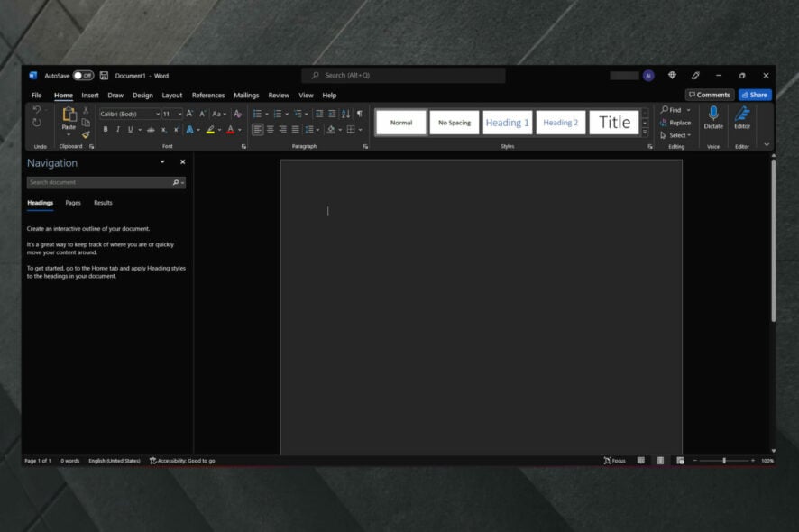Open the Change Case Aa dropdown
The height and width of the screenshot is (532, 799).
pos(219,114)
